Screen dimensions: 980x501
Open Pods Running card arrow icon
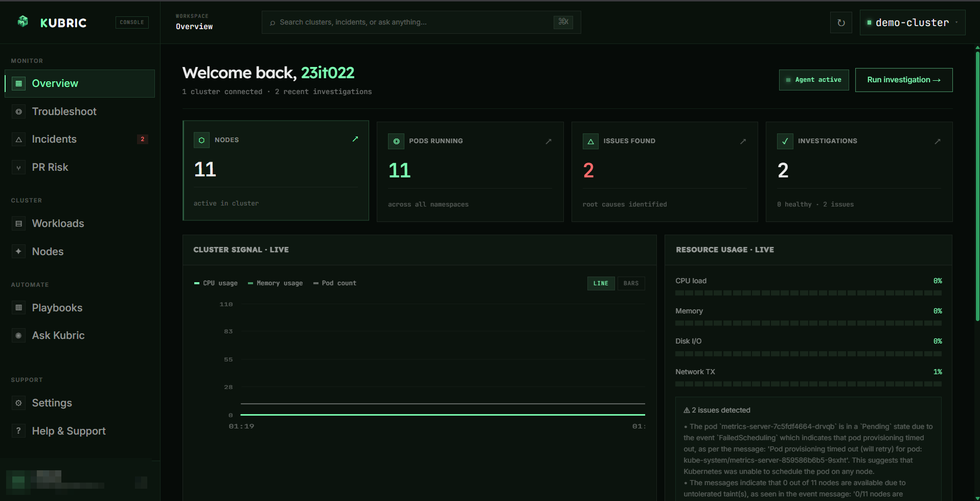point(549,141)
